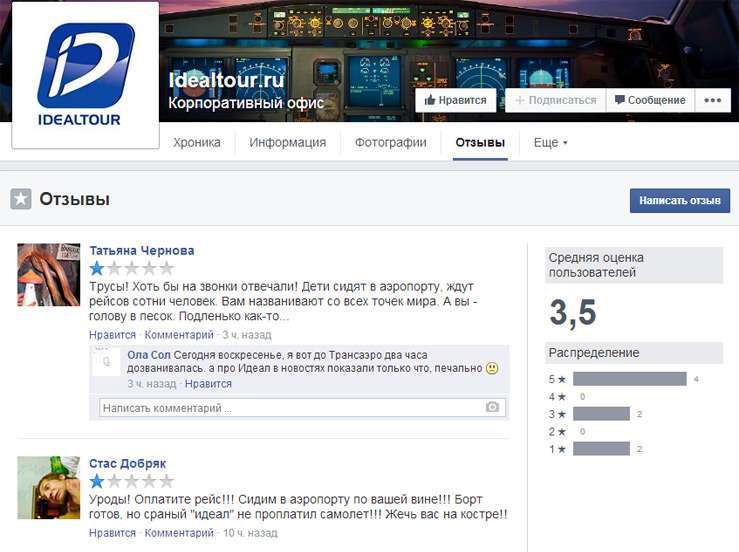Click the 1-star distribution bar
739x552 pixels.
point(601,449)
